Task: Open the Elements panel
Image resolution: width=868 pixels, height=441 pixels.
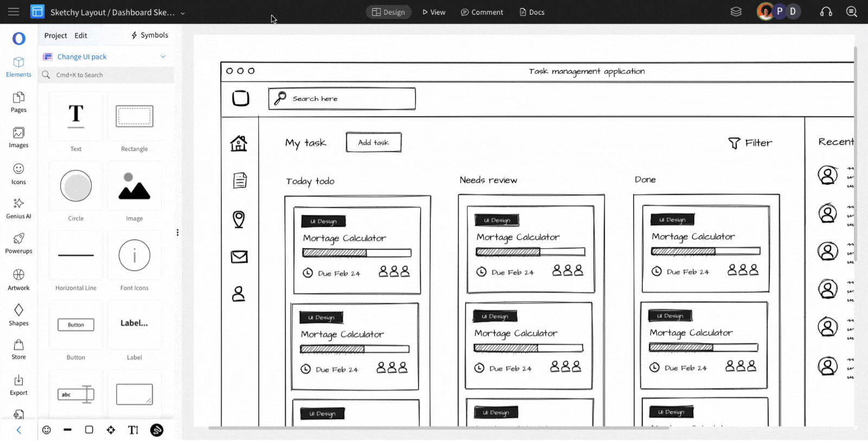Action: coord(18,67)
